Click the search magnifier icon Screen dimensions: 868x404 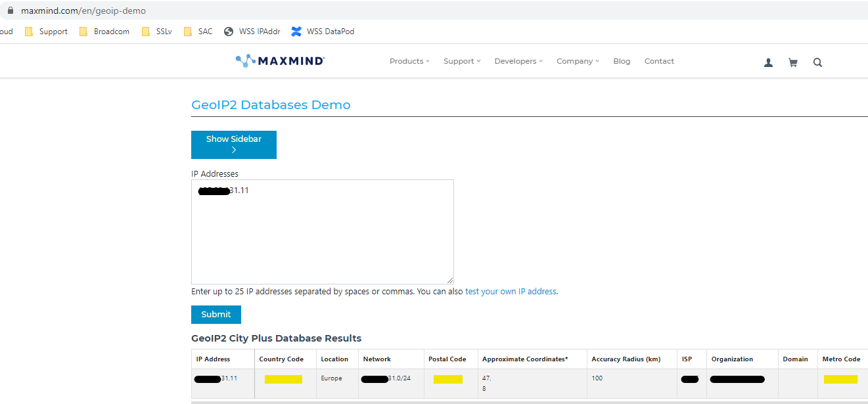point(817,62)
